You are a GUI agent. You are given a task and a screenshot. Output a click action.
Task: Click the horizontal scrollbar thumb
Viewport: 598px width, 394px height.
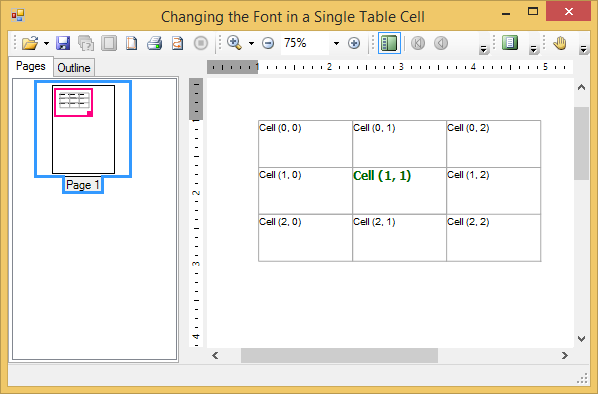(339, 355)
